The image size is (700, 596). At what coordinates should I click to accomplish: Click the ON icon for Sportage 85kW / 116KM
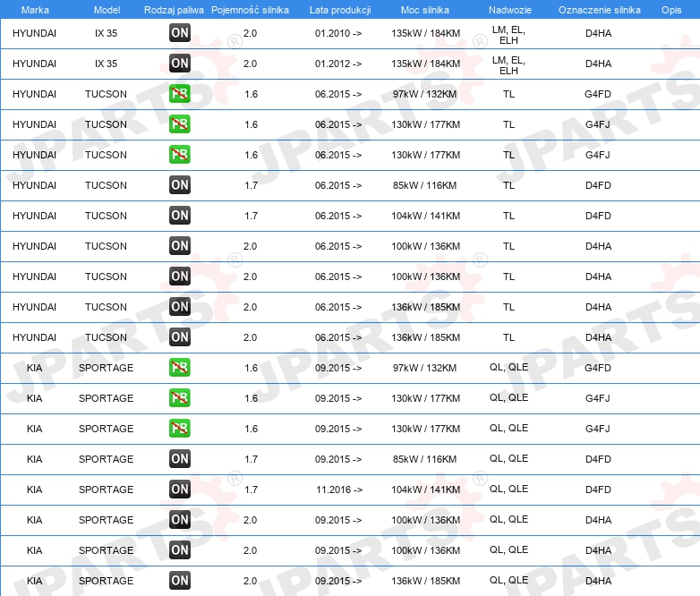point(180,458)
